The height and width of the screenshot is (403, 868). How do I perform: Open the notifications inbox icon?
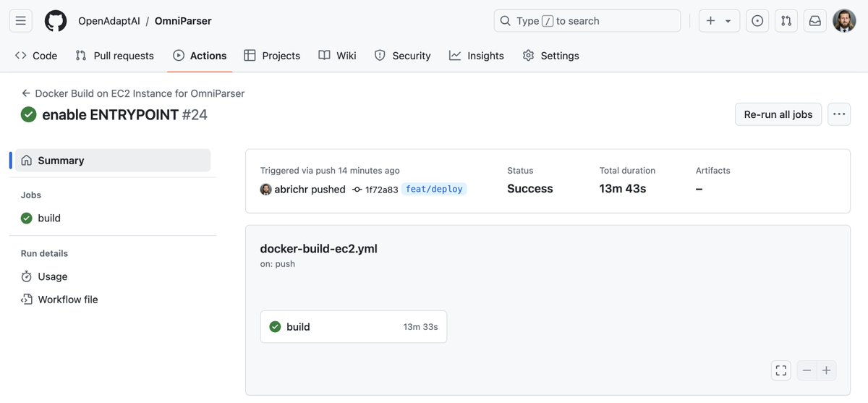(815, 21)
